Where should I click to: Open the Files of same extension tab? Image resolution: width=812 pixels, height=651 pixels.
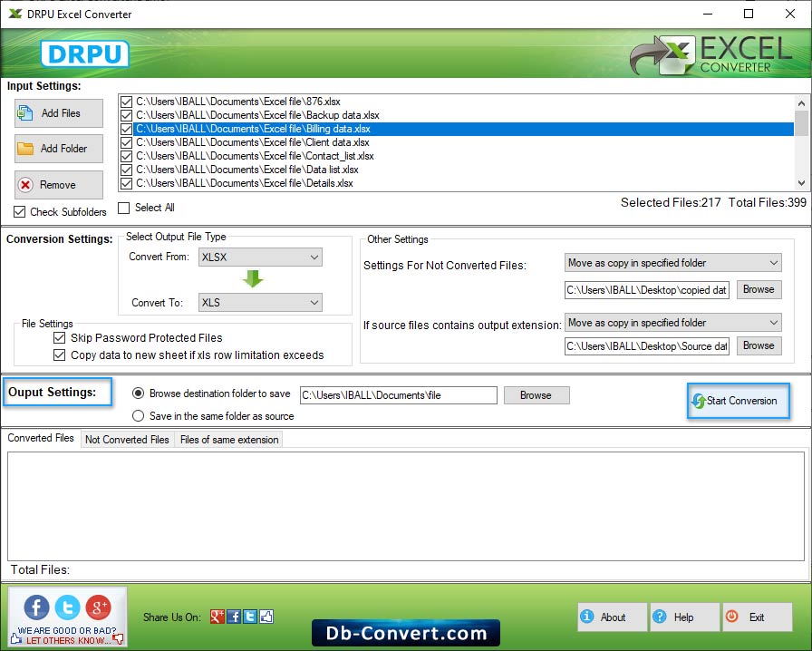(x=229, y=440)
